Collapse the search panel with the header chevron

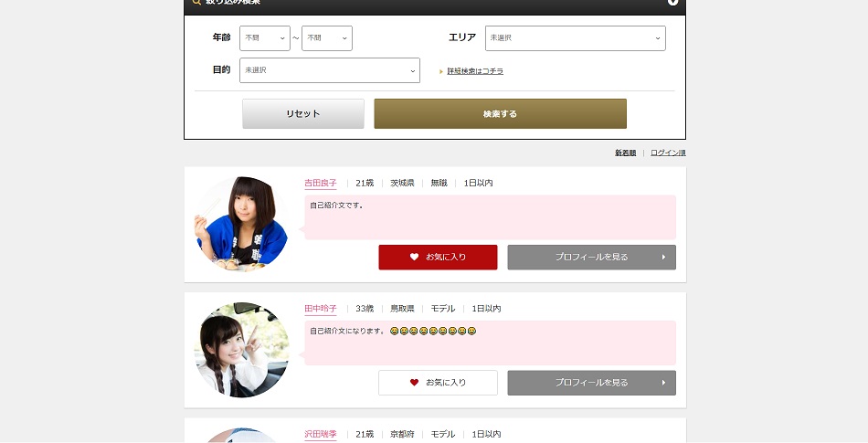coord(672,2)
